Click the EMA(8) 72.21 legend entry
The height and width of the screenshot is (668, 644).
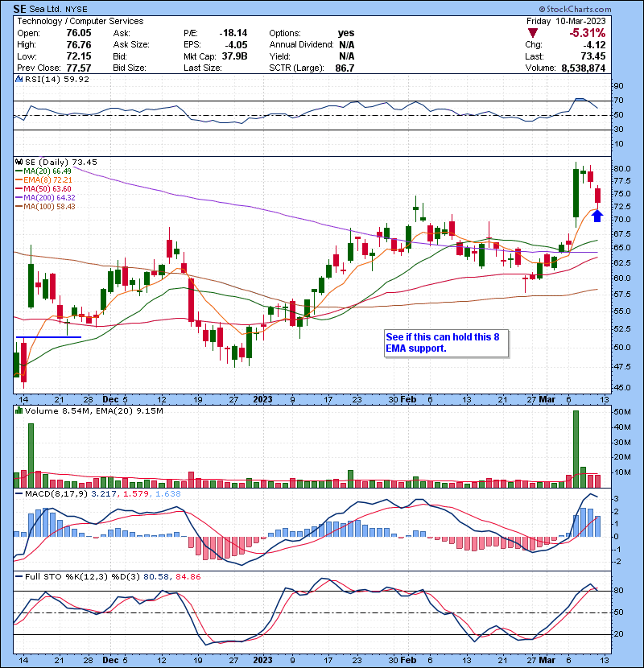[x=43, y=180]
